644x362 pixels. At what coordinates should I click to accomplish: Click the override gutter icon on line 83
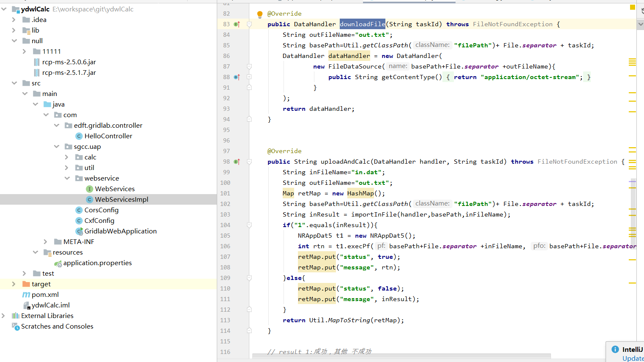(237, 25)
